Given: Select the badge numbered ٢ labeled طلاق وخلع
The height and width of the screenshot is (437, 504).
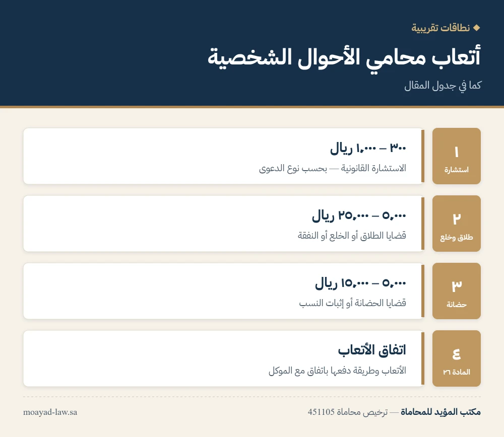Looking at the screenshot, I should point(457,224).
